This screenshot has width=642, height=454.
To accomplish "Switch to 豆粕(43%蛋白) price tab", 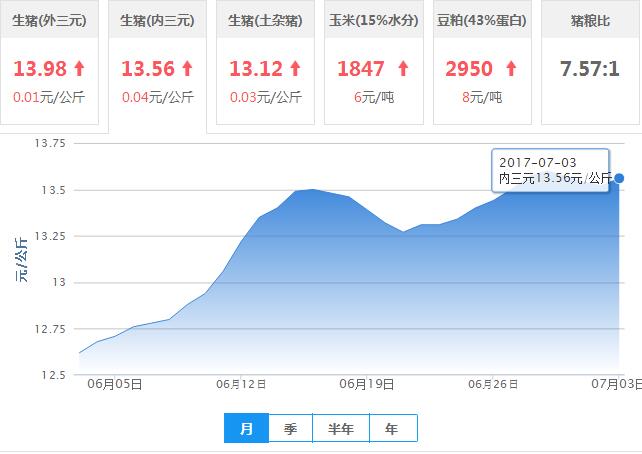I will click(x=482, y=62).
